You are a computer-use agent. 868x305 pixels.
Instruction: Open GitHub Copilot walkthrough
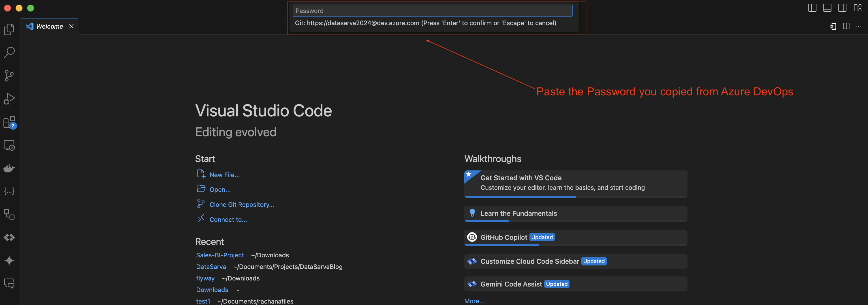(576, 237)
